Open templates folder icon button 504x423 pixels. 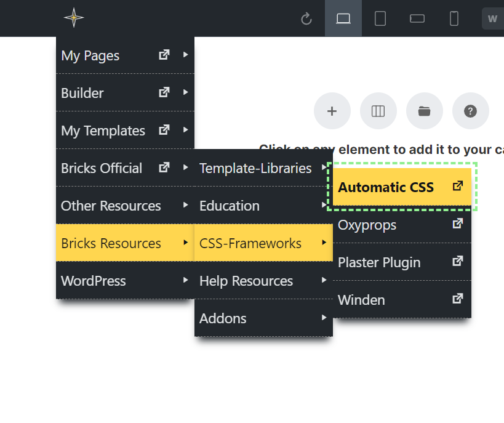425,111
